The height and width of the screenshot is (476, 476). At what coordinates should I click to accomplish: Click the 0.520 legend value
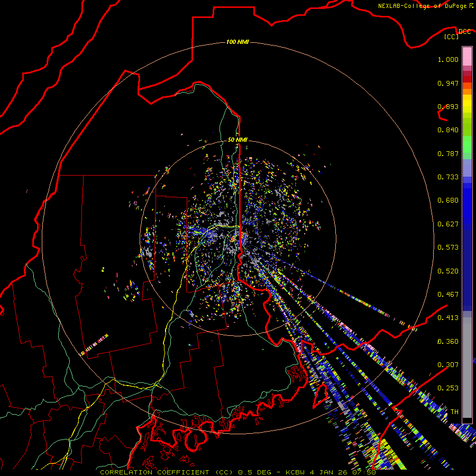coord(448,271)
